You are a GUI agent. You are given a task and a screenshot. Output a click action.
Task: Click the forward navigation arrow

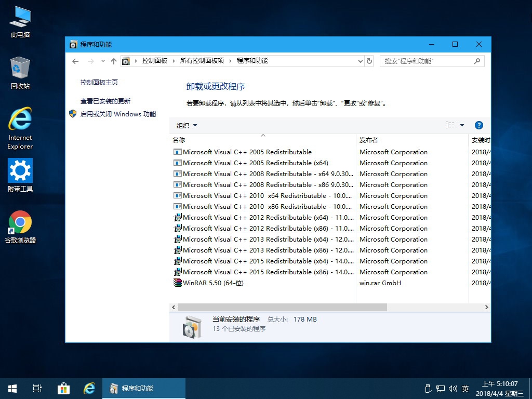coord(90,61)
